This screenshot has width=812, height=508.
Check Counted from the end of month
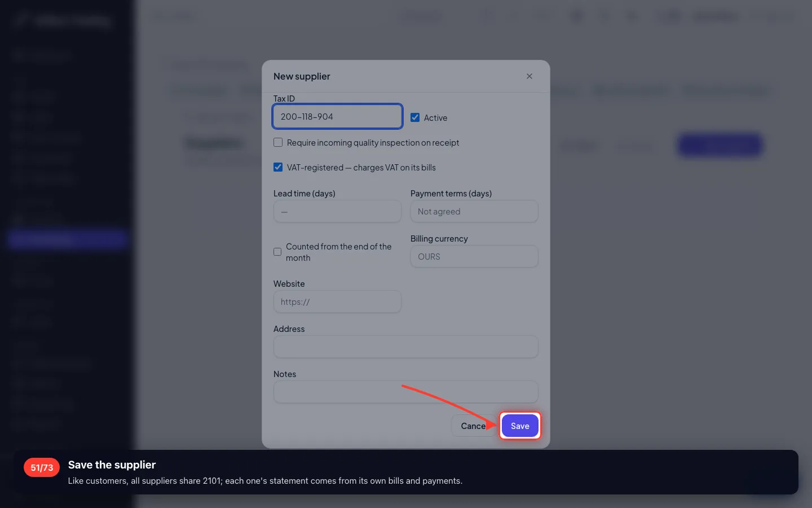tap(277, 252)
